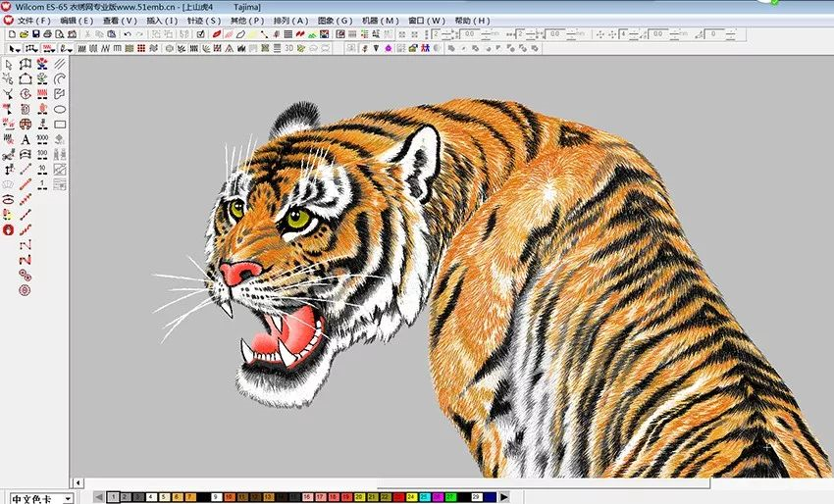Open the 帮助(H) menu
Image resolution: width=834 pixels, height=504 pixels.
coord(471,20)
